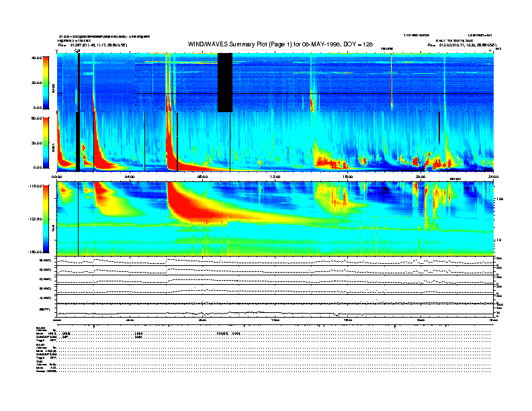Screen dimensions: 532x411
Task: Click the 04:00 time label below the RAD1 panel
Action: pyautogui.click(x=130, y=177)
